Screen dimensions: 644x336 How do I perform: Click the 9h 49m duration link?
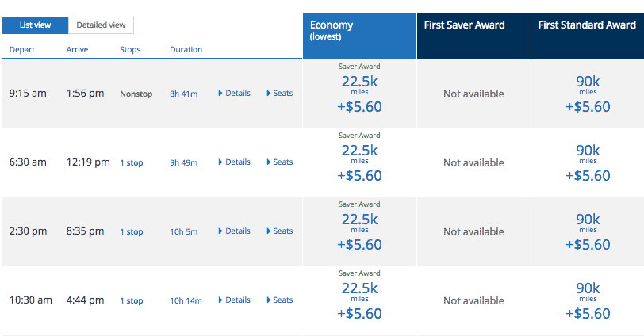point(183,163)
